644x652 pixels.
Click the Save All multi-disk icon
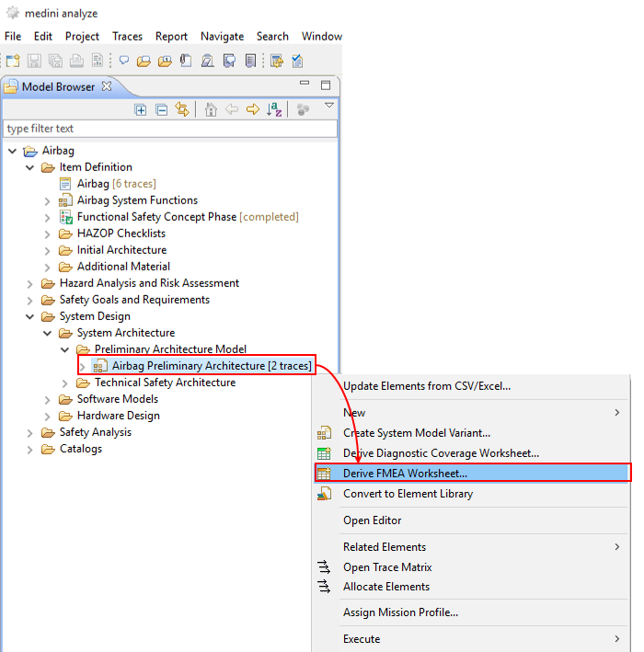pos(55,61)
